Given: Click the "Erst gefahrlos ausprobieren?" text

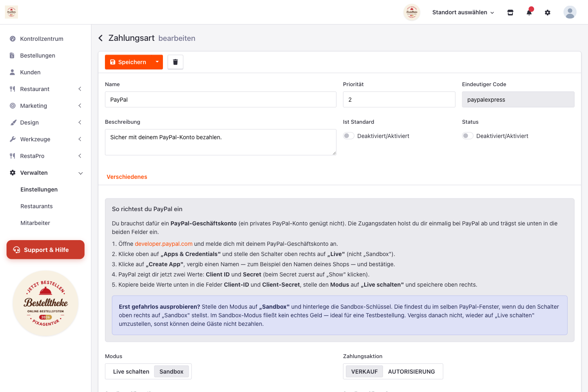Looking at the screenshot, I should [x=159, y=307].
